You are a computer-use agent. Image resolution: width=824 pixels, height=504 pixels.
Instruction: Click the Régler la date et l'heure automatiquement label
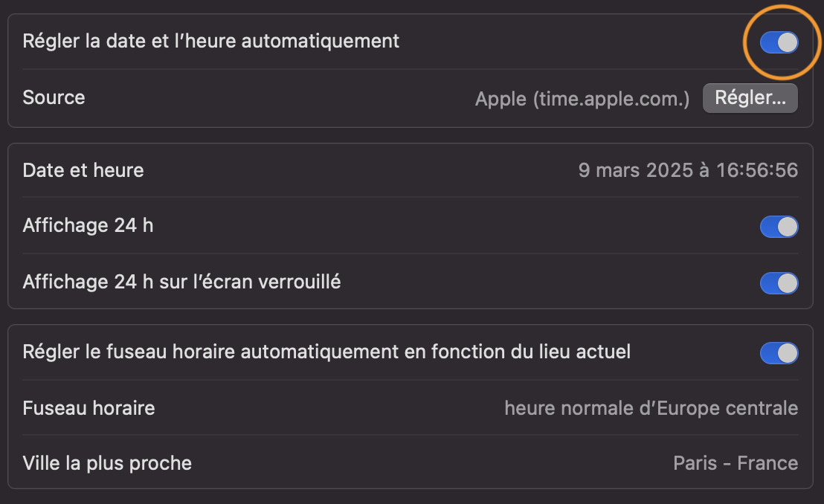pos(211,42)
